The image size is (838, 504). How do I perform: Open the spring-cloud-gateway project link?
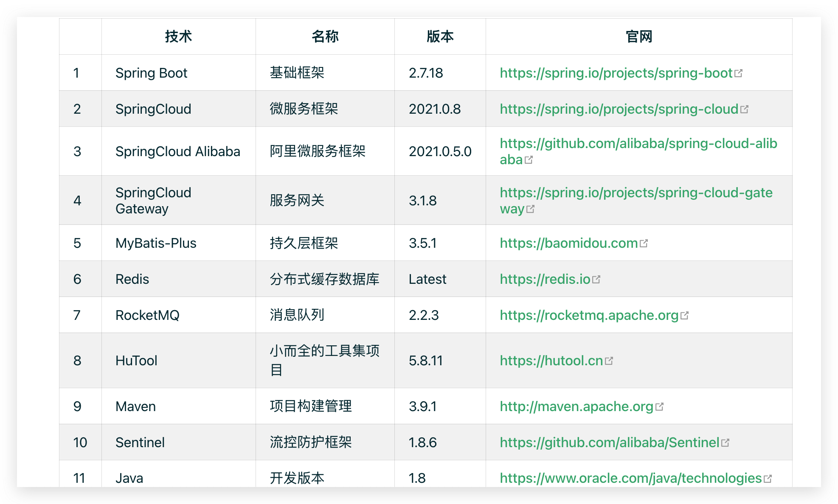[x=636, y=193]
